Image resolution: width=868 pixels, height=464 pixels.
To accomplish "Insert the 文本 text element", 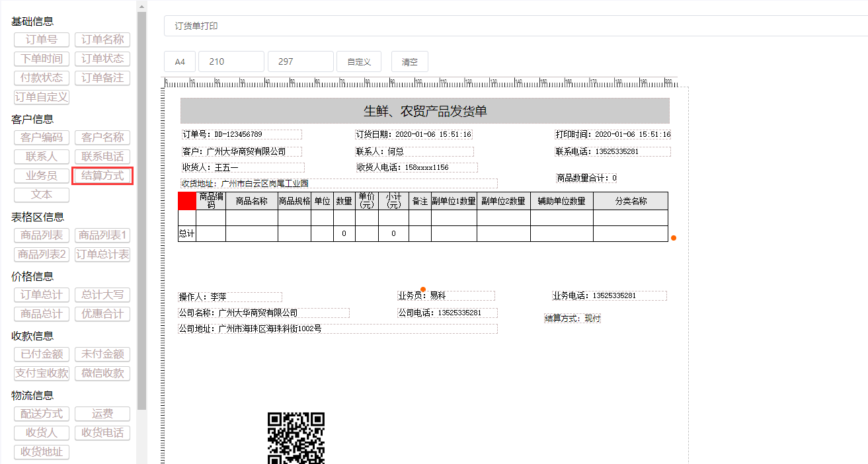I will click(x=42, y=195).
